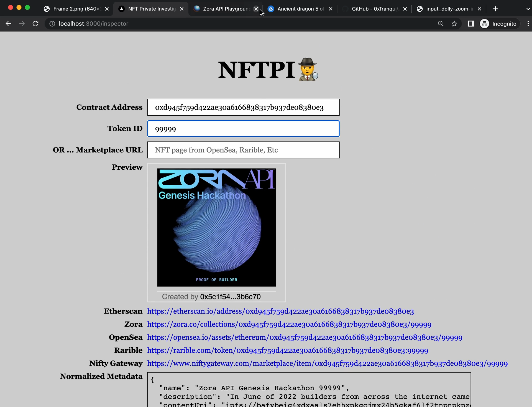
Task: Open Chrome three-dot menu
Action: [528, 24]
